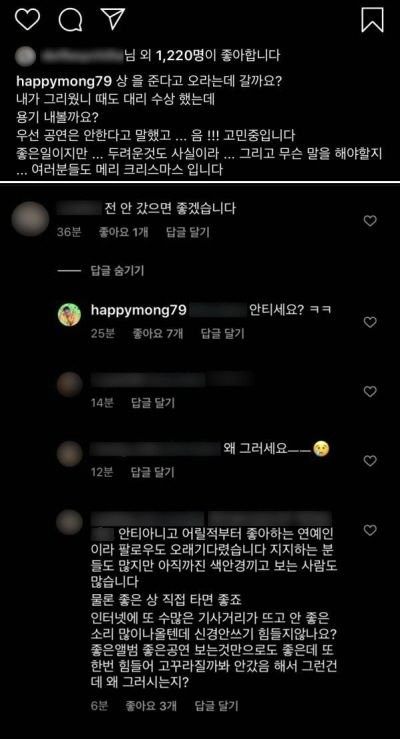
Task: Collapse replies using '답글 숨기기'
Action: [117, 271]
